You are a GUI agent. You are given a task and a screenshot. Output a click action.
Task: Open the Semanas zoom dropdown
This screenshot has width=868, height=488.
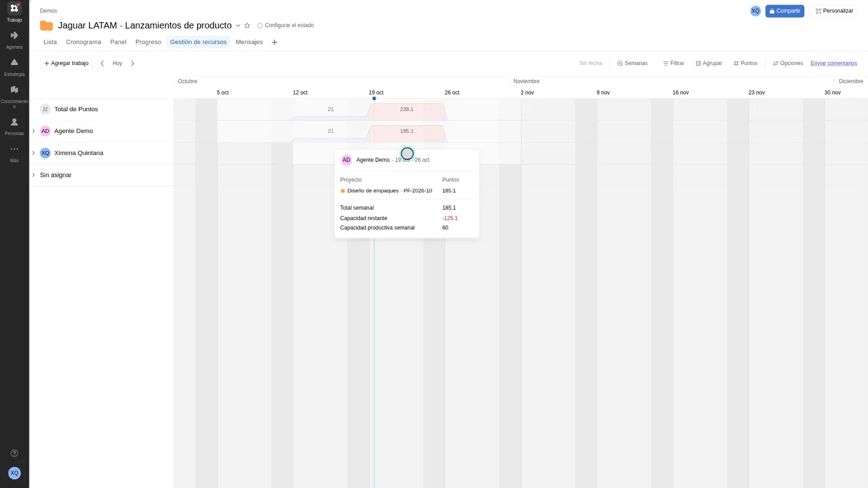tap(632, 63)
